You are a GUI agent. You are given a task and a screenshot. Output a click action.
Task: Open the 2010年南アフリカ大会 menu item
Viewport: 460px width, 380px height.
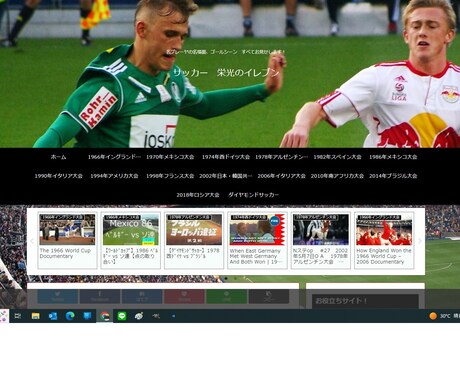pyautogui.click(x=337, y=176)
